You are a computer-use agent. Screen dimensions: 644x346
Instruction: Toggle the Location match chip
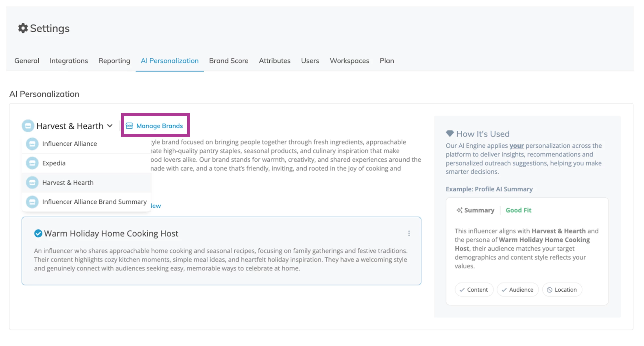coord(562,289)
